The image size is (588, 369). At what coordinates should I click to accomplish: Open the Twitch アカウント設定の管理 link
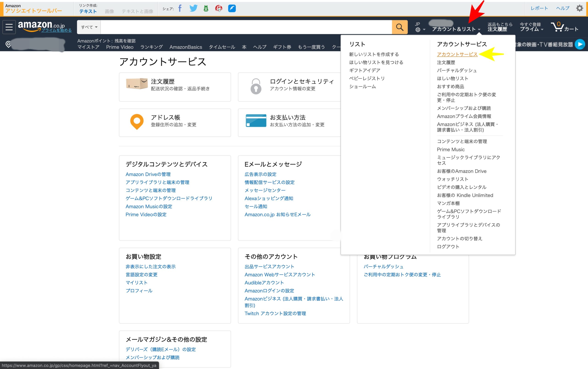(275, 313)
